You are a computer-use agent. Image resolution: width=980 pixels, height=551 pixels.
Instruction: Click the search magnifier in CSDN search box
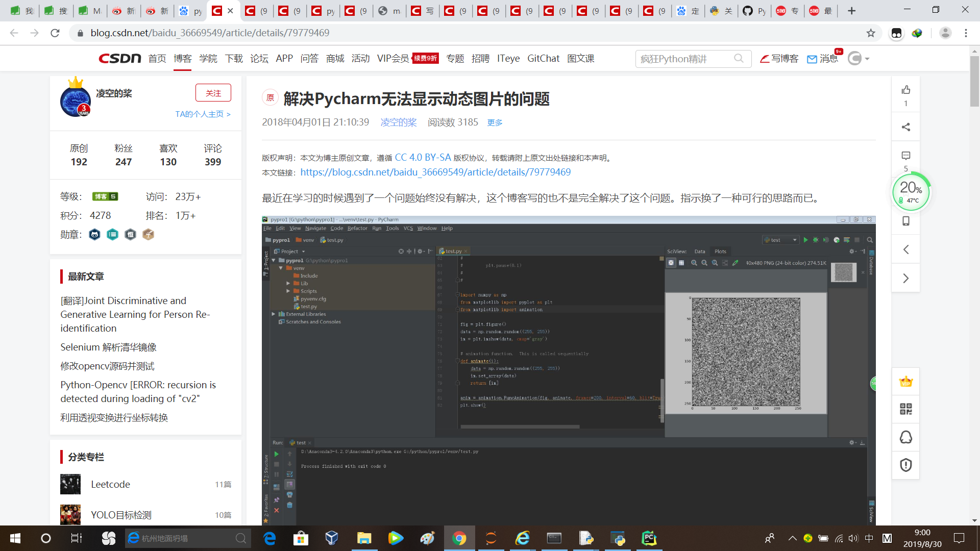pyautogui.click(x=739, y=59)
